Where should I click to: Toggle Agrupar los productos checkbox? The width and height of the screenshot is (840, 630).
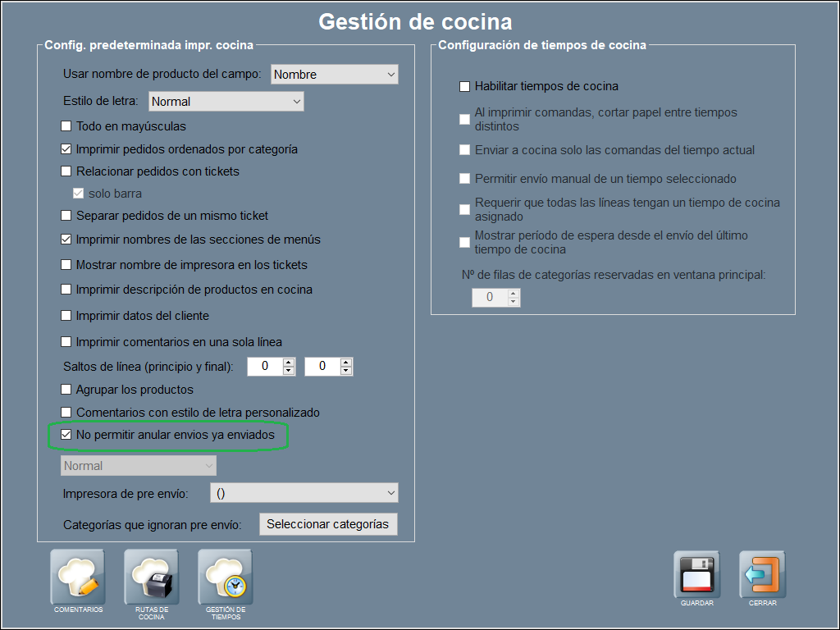point(66,390)
